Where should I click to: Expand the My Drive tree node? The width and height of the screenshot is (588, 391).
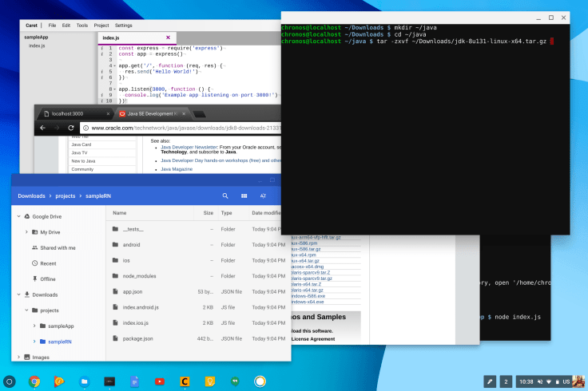click(26, 231)
